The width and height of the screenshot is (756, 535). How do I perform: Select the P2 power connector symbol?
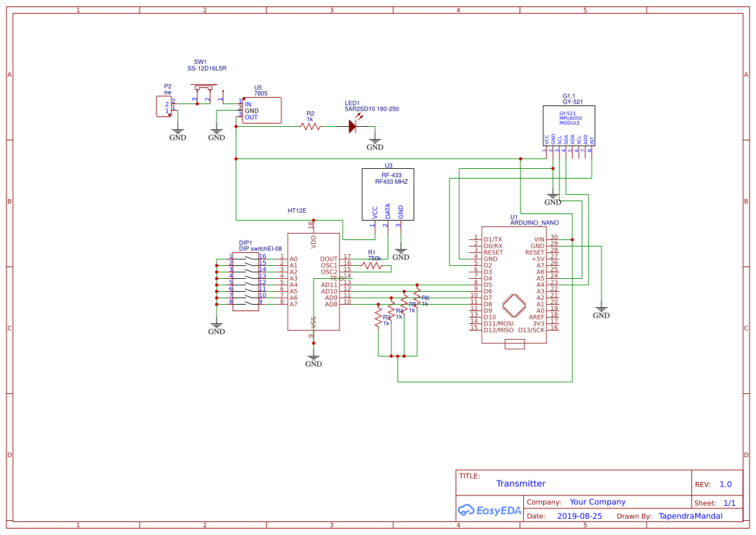pyautogui.click(x=163, y=105)
